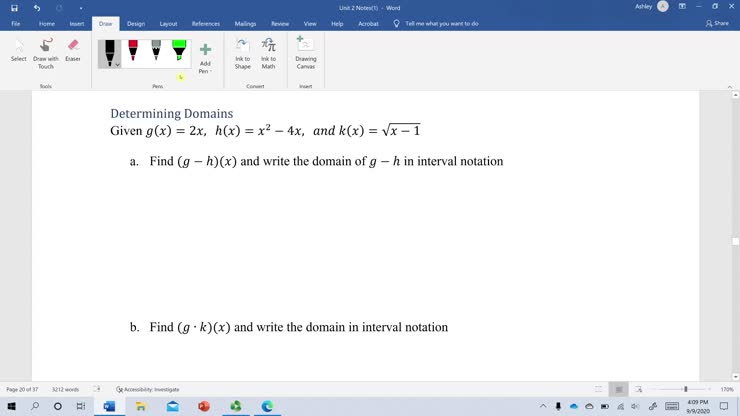This screenshot has width=740, height=416.
Task: Select the Eraser tool
Action: pos(73,50)
